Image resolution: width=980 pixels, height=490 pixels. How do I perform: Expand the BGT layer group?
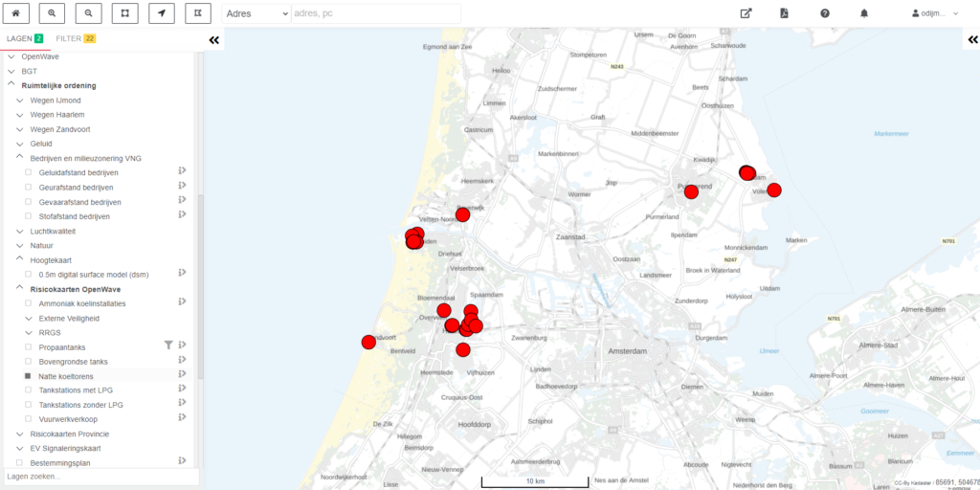coord(11,71)
